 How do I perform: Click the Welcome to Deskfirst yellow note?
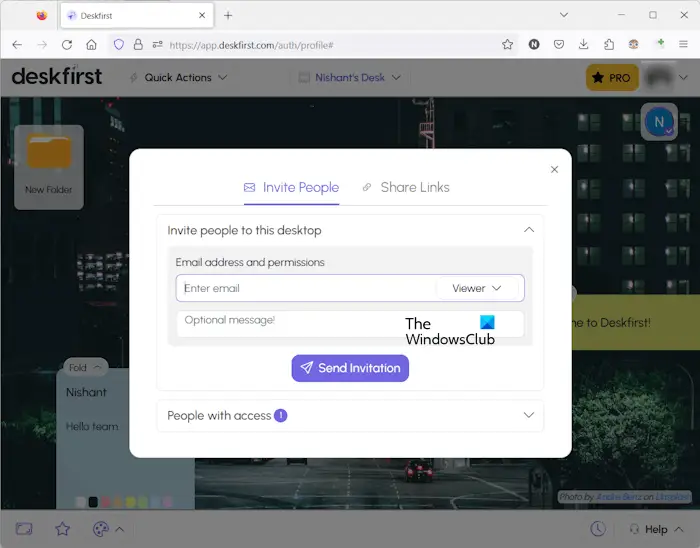tap(636, 322)
